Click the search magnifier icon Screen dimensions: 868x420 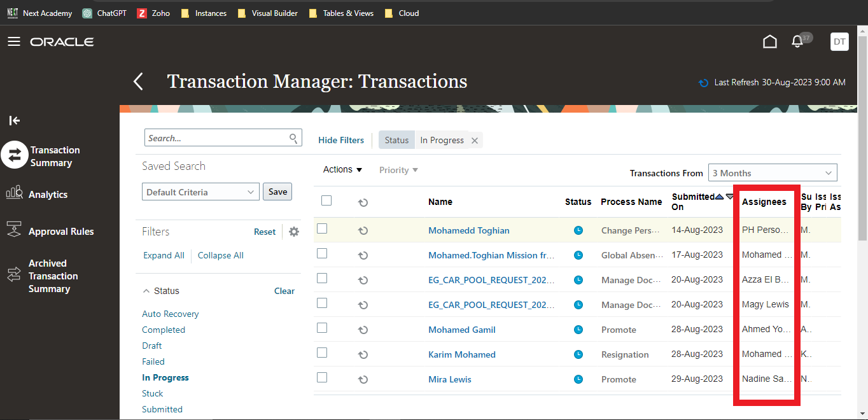[293, 138]
